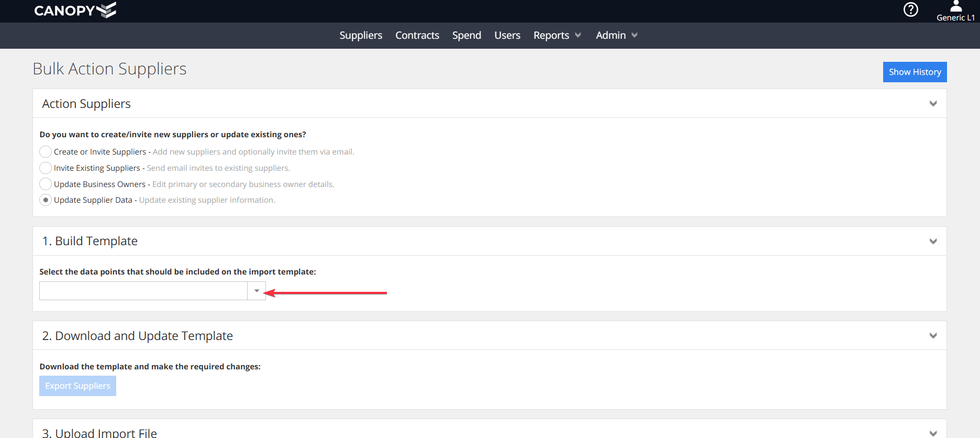Navigate to the Spend section
The image size is (980, 438).
[466, 35]
